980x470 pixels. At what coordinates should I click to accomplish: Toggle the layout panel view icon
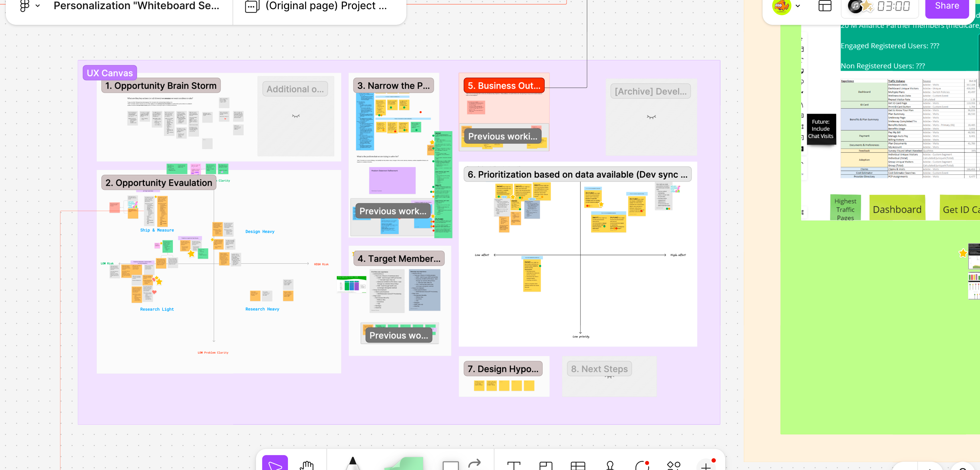click(825, 6)
